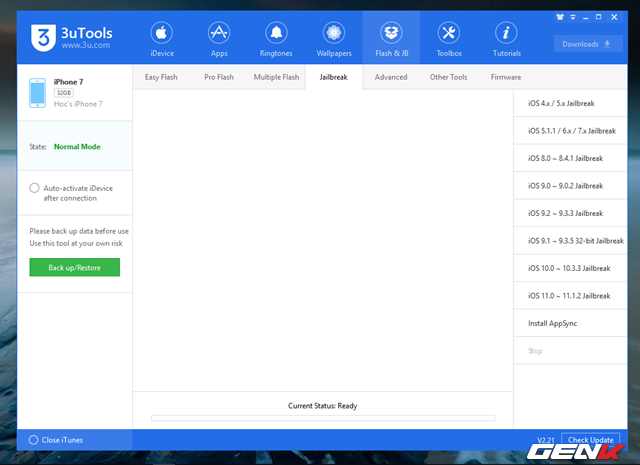640x465 pixels.
Task: Switch to the Pro Flash tab
Action: (x=219, y=77)
